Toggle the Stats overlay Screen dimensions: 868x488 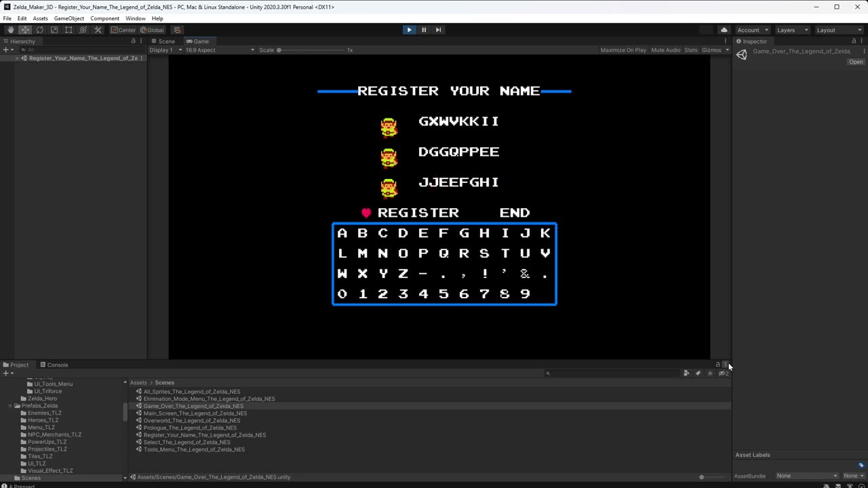click(x=691, y=50)
